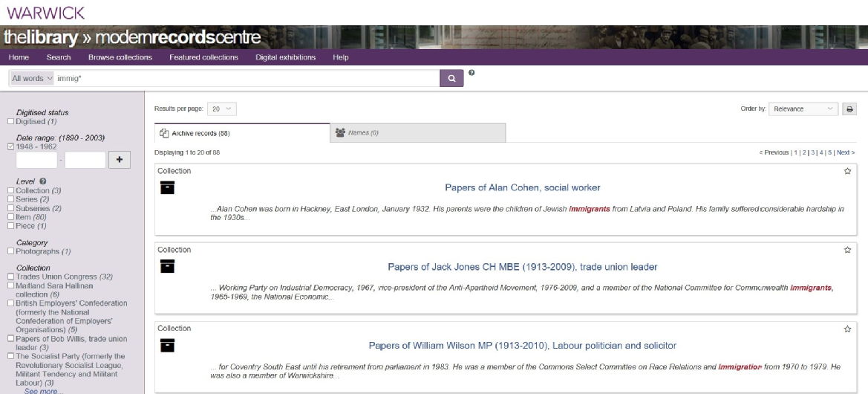The image size is (868, 394).
Task: Open the Order by Relevance dropdown
Action: pyautogui.click(x=803, y=109)
